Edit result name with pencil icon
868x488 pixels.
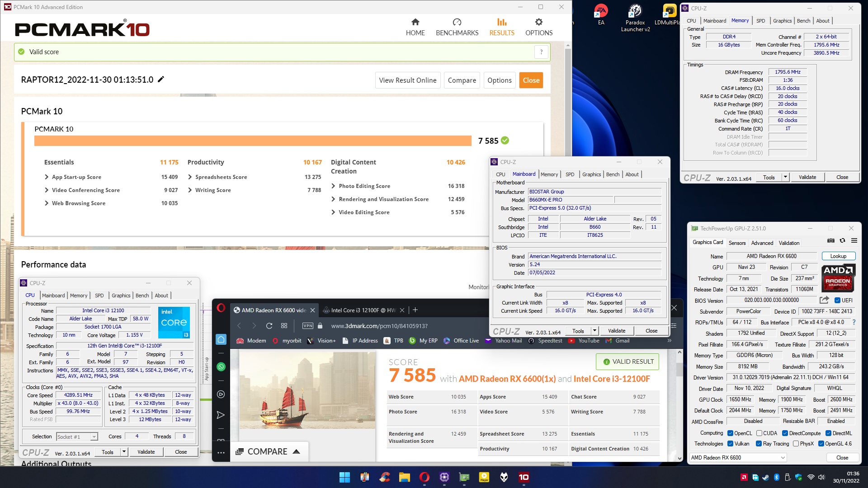tap(161, 80)
